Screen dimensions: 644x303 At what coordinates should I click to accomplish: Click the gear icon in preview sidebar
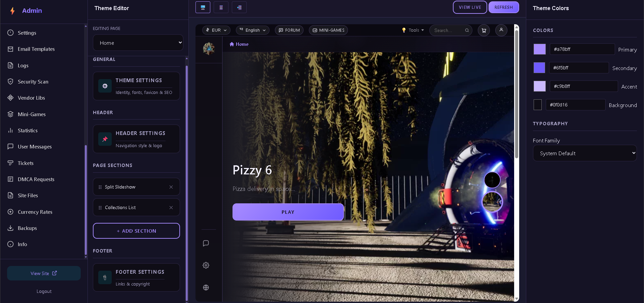coord(206,265)
